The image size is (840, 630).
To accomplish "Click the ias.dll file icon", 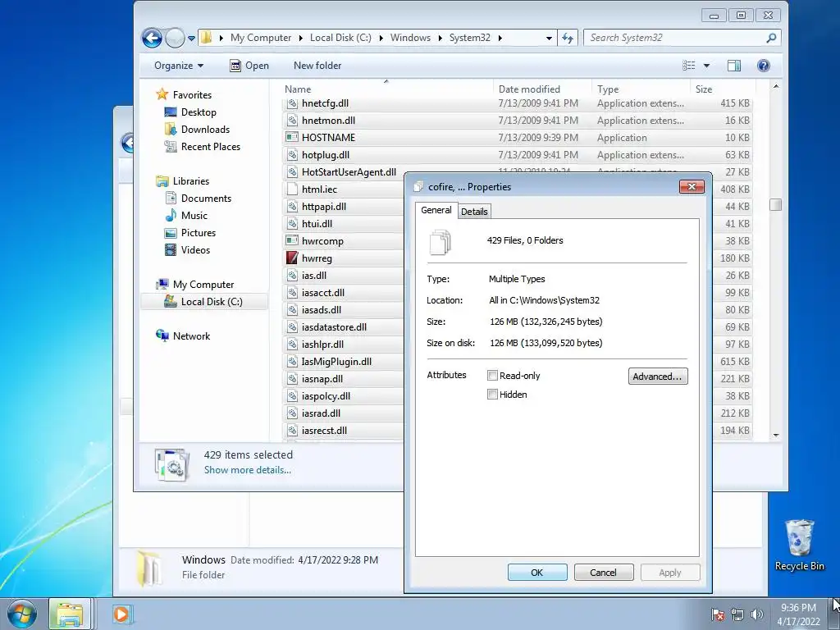I will (292, 276).
